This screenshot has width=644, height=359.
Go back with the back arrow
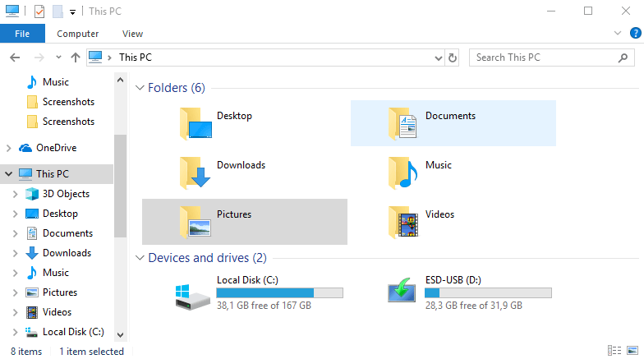(x=15, y=58)
